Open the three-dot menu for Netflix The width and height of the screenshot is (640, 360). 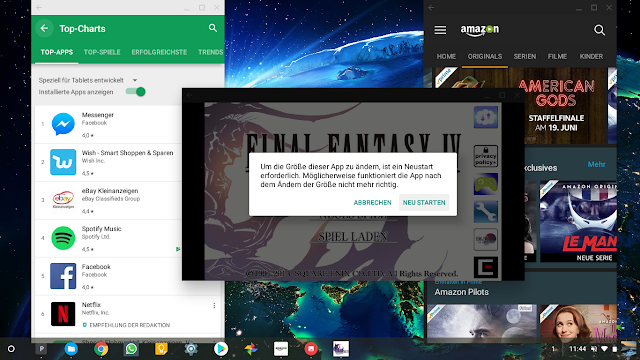[x=214, y=305]
